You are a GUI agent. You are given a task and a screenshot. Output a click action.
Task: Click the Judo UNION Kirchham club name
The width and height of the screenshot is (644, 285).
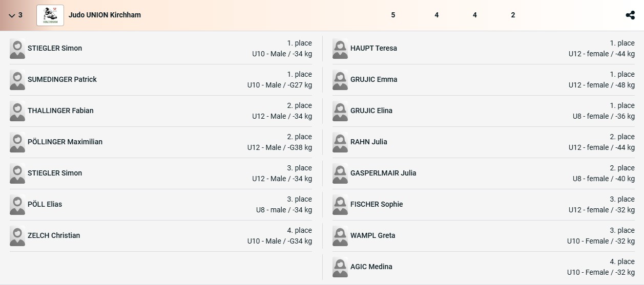point(105,15)
